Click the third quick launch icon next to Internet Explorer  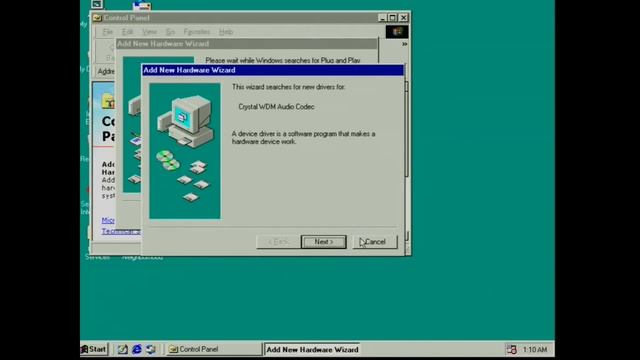click(151, 349)
